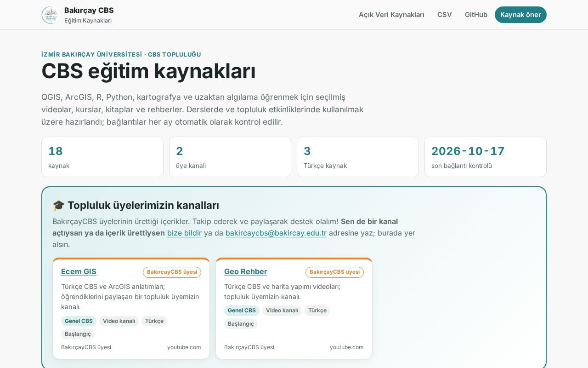Select Video kanalı tag on Geo Rehber card
The width and height of the screenshot is (588, 368).
(x=282, y=310)
